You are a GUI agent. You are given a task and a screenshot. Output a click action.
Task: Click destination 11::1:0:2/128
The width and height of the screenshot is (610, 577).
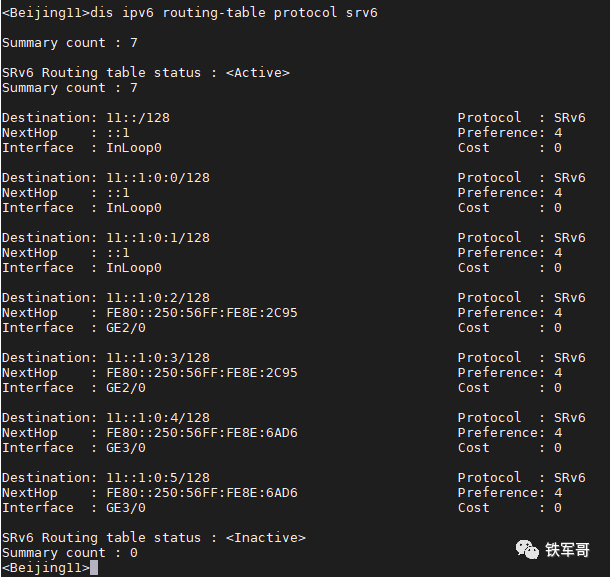(x=158, y=298)
